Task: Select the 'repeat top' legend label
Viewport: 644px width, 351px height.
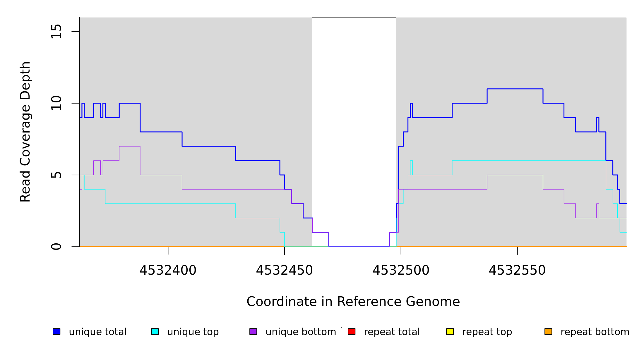Action: point(487,332)
